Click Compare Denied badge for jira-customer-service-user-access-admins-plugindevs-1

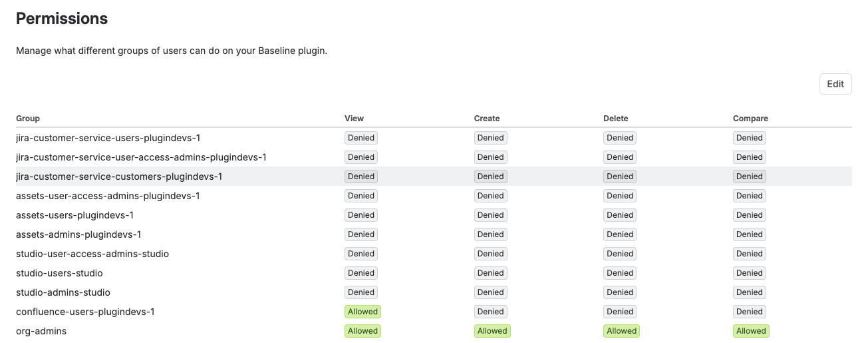click(x=750, y=157)
